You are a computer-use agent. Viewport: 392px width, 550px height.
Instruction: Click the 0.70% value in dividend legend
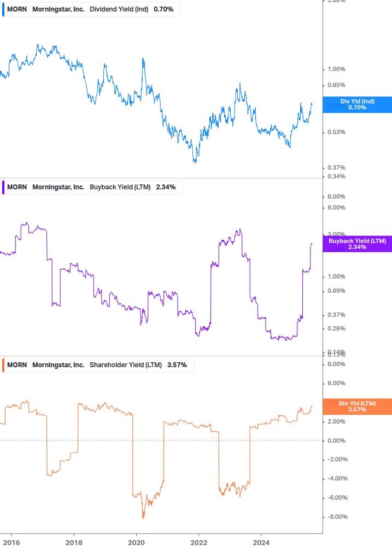coord(163,9)
